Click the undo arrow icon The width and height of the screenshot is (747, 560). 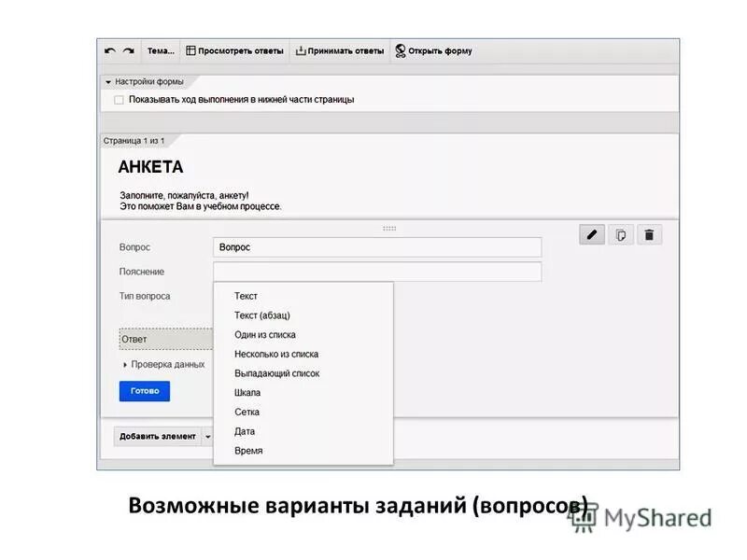click(109, 51)
